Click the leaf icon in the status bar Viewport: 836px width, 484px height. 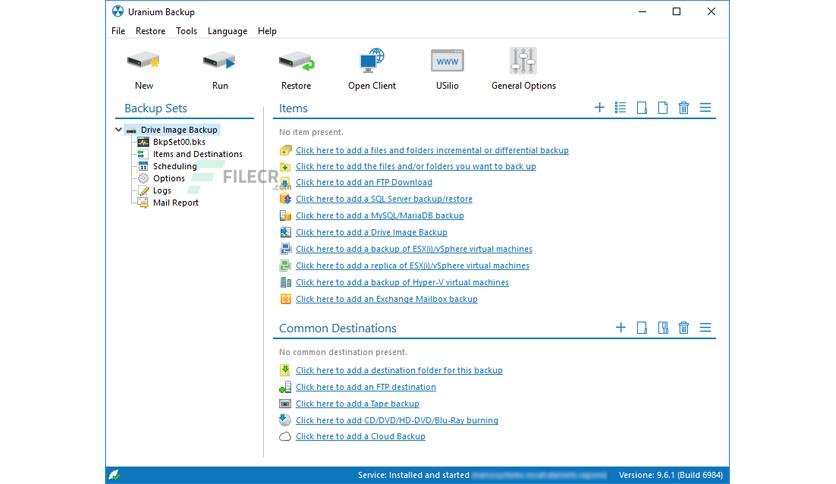point(114,474)
